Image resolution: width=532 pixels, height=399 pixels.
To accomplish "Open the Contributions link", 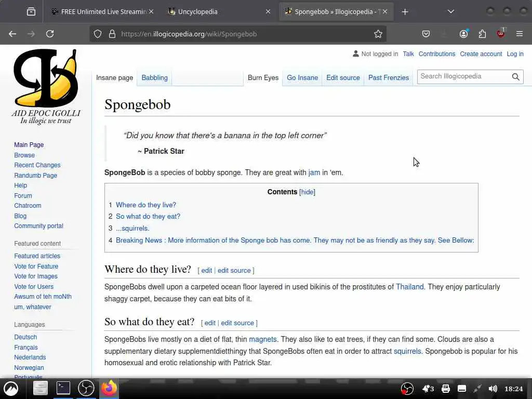I will 436,54.
